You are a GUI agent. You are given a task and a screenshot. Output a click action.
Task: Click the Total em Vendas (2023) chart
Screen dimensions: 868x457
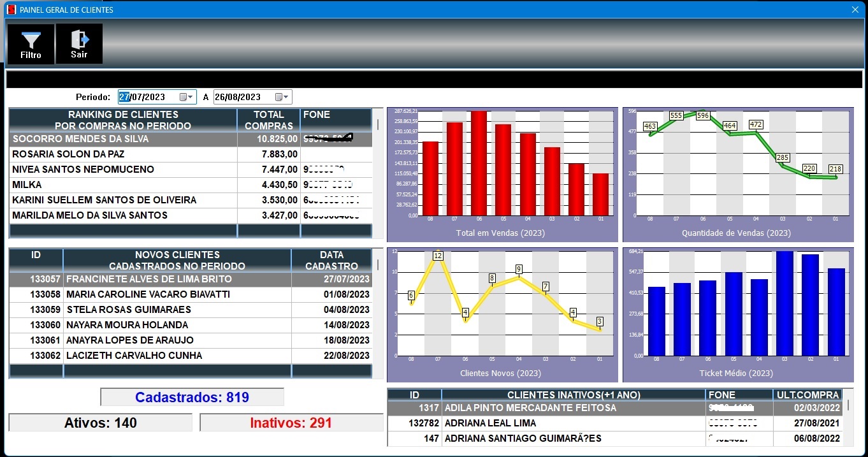(502, 174)
